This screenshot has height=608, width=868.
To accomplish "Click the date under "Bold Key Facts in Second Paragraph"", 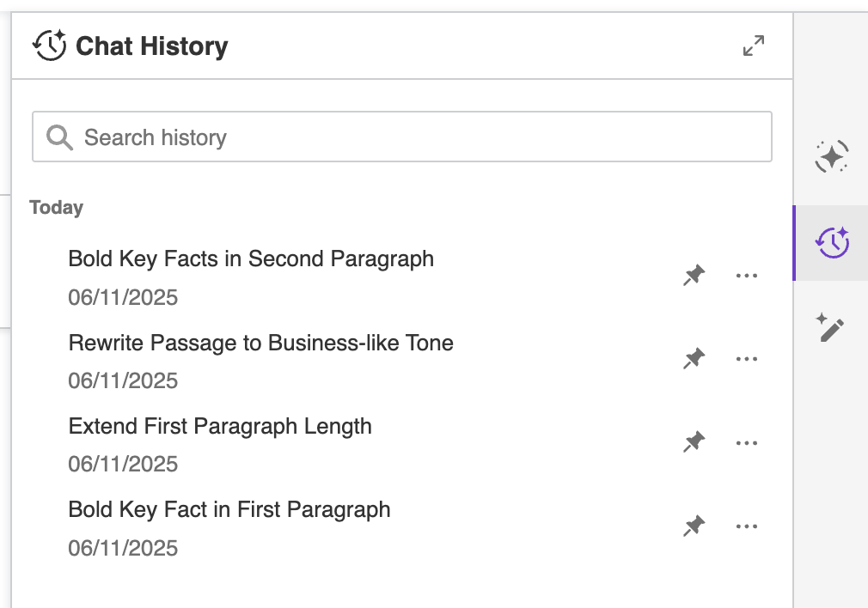I will (123, 297).
